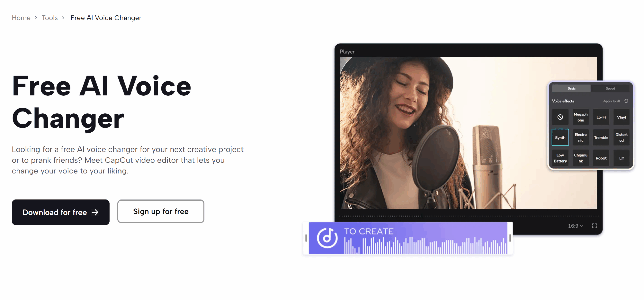This screenshot has width=644, height=300.
Task: Click the reset icon beside Apply to all
Action: click(x=626, y=101)
